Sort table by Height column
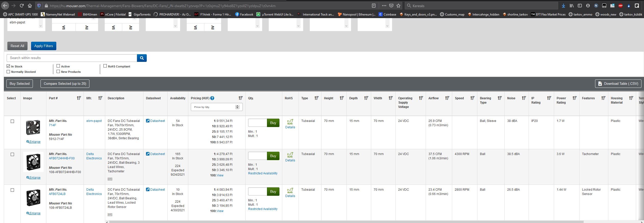Screen dimensions: 644x223 click(342, 98)
